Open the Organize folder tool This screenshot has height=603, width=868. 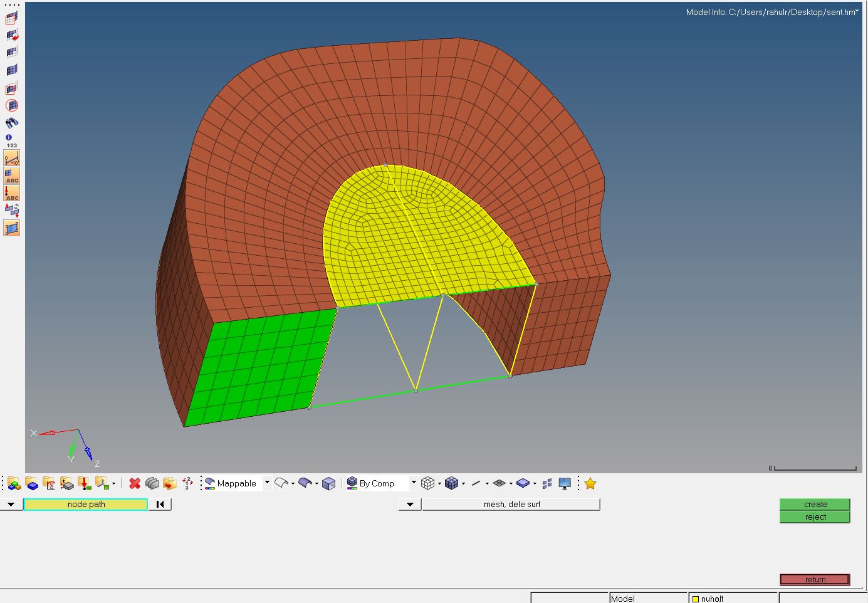(169, 483)
